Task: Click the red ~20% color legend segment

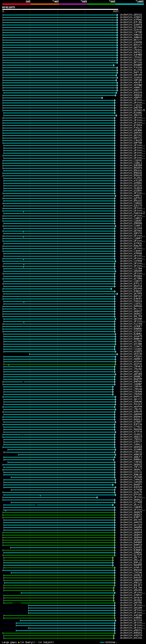Action: pyautogui.click(x=16, y=4)
